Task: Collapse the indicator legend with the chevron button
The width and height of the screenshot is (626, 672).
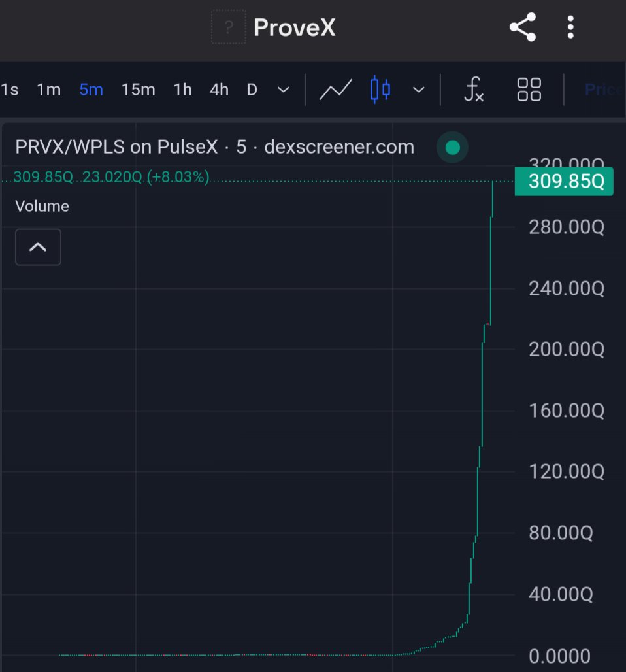Action: [x=38, y=247]
